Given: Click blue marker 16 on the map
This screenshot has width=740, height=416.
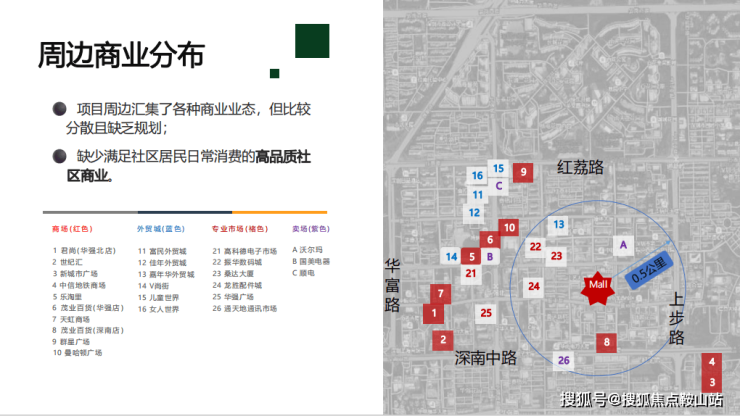Looking at the screenshot, I should [x=478, y=176].
